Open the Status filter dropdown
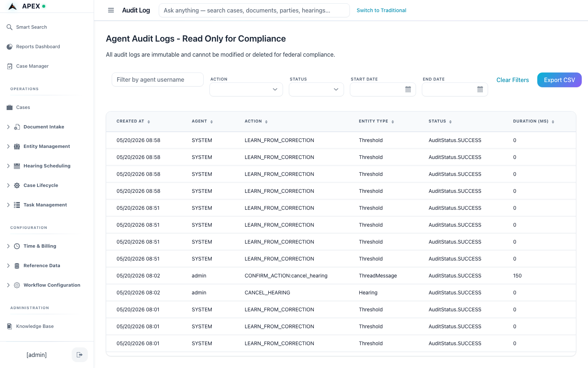 pos(316,89)
